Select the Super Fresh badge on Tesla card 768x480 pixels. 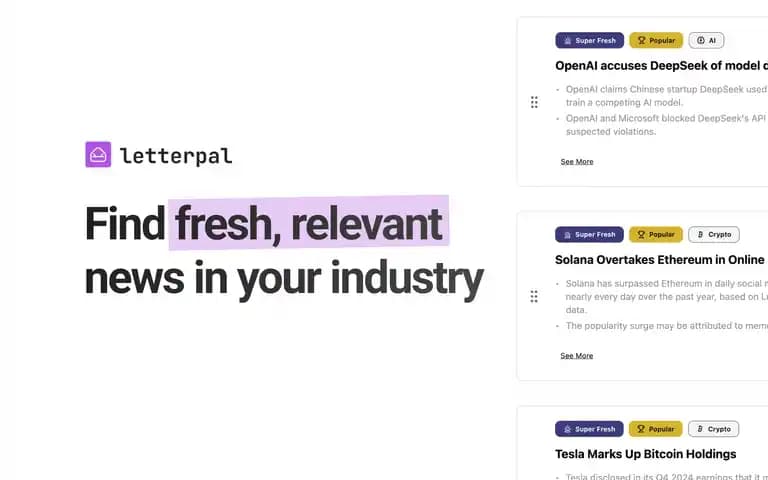point(589,429)
